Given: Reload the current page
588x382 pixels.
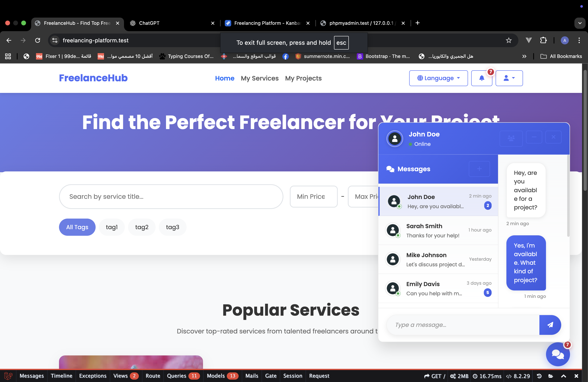Looking at the screenshot, I should click(x=38, y=40).
